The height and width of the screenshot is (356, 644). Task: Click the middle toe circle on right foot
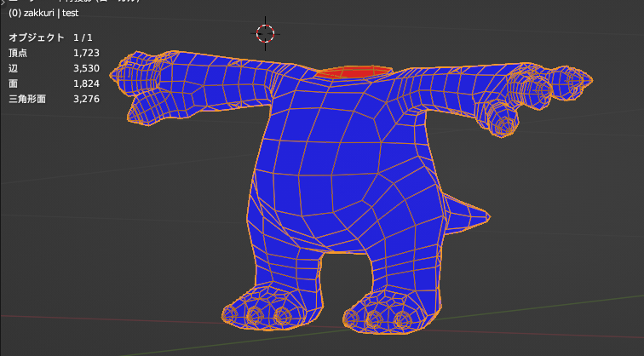click(374, 319)
